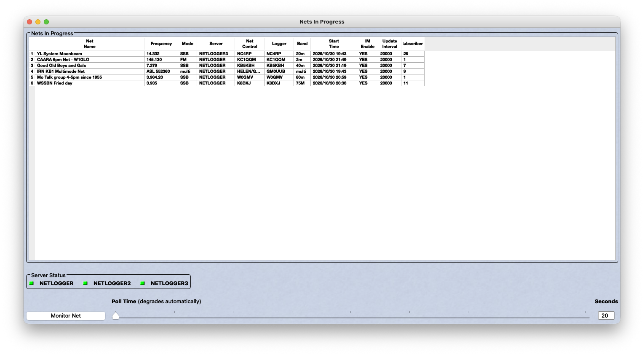This screenshot has height=355, width=644.
Task: Select the IRN KB1 Multimode Net row
Action: pos(227,72)
